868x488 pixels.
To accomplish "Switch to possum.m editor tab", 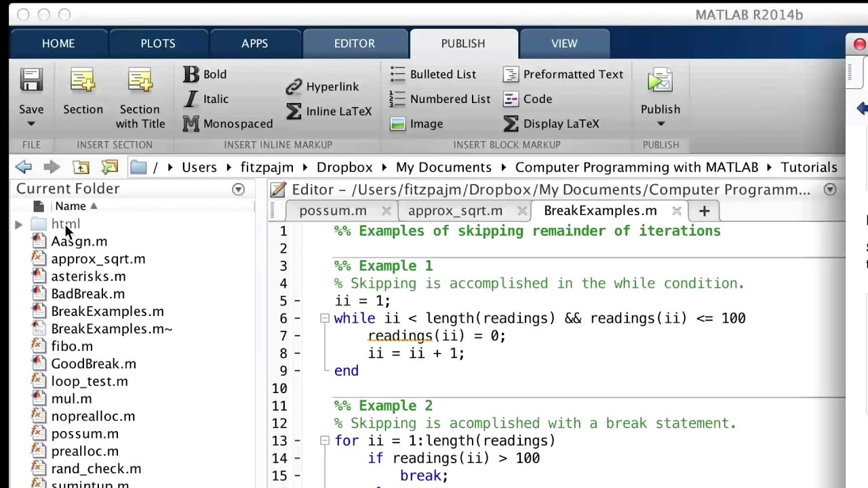I will (333, 211).
